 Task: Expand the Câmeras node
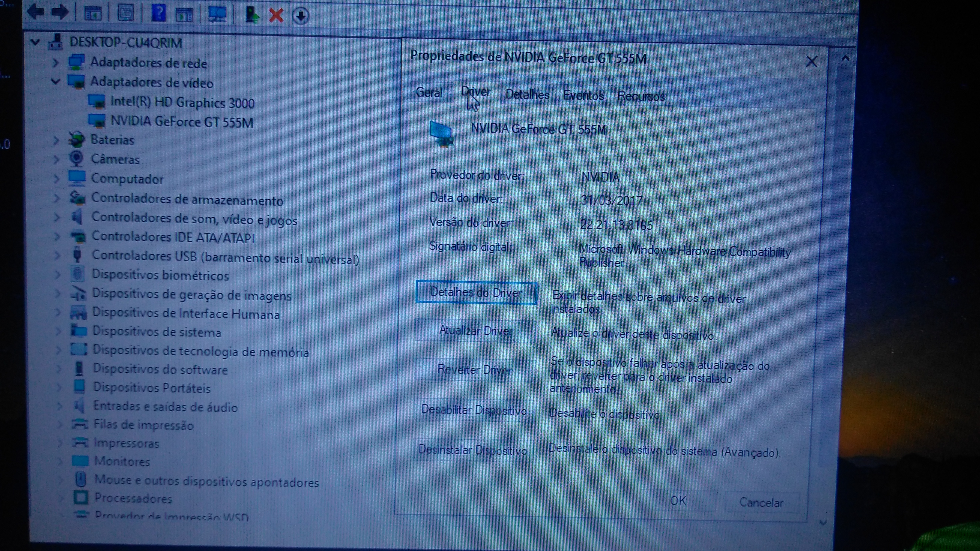[56, 159]
